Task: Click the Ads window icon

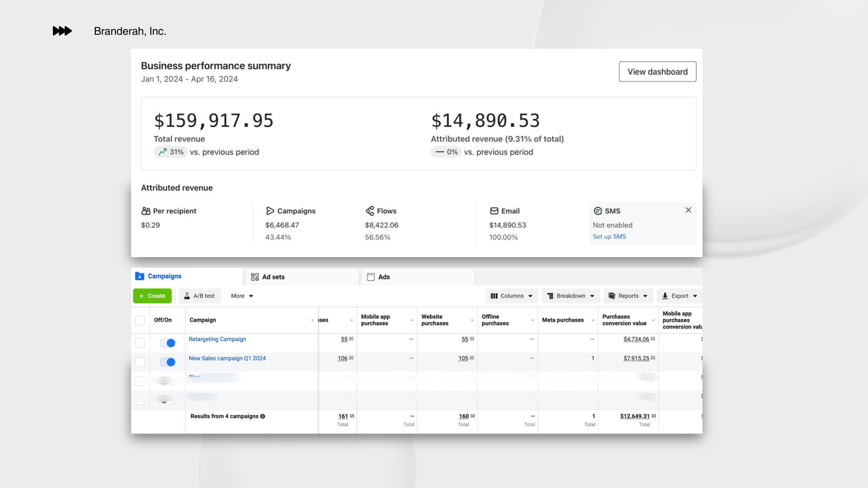Action: click(371, 277)
